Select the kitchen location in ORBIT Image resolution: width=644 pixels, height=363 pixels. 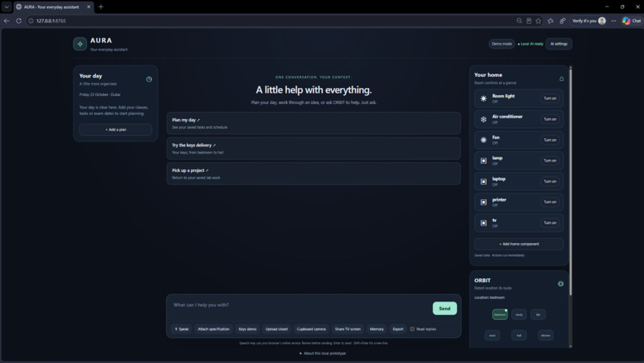(546, 336)
